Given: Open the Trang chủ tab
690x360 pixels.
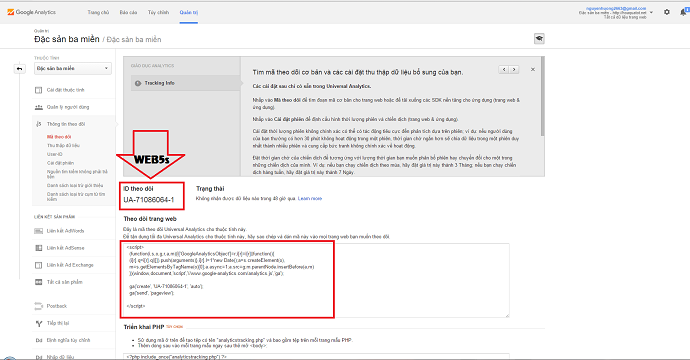Looking at the screenshot, I should (x=98, y=12).
